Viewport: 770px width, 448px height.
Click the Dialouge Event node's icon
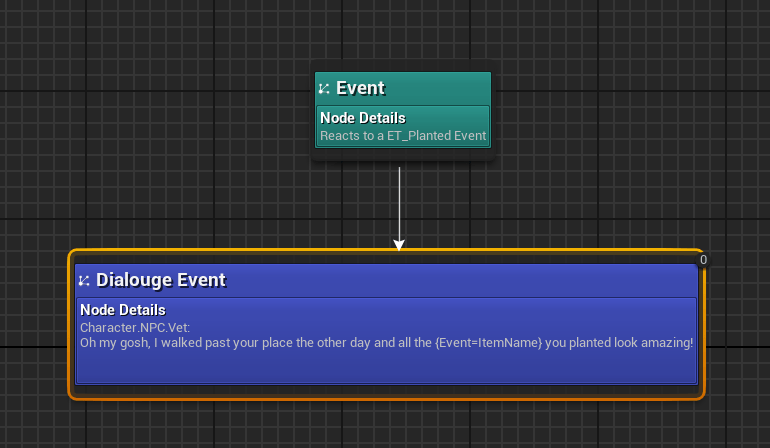(x=85, y=281)
